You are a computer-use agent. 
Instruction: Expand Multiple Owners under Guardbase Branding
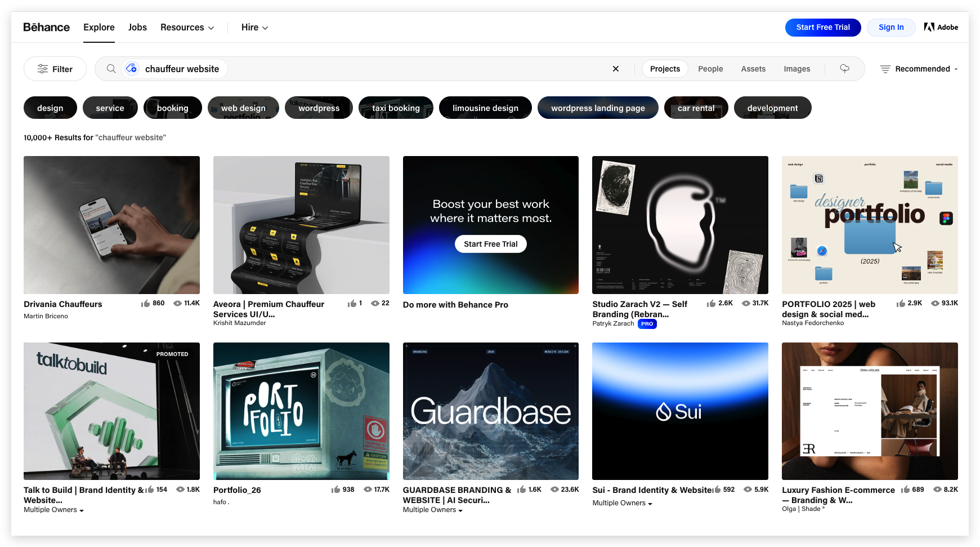[x=432, y=510]
